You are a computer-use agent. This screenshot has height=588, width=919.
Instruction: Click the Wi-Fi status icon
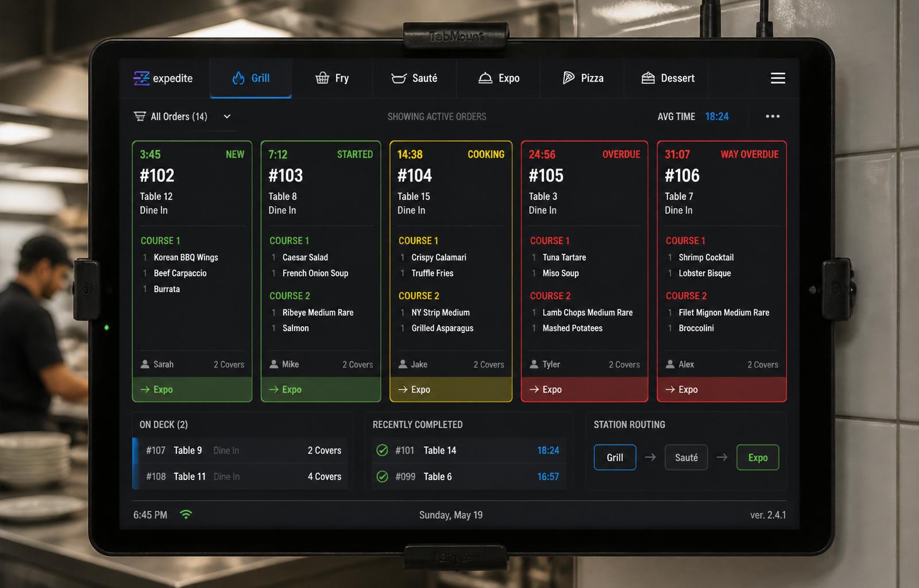tap(186, 514)
